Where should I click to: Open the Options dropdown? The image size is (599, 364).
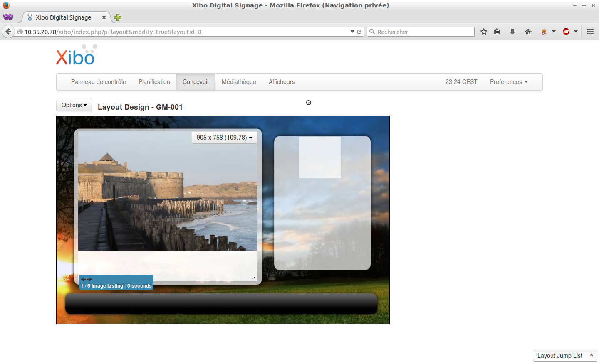[x=74, y=105]
